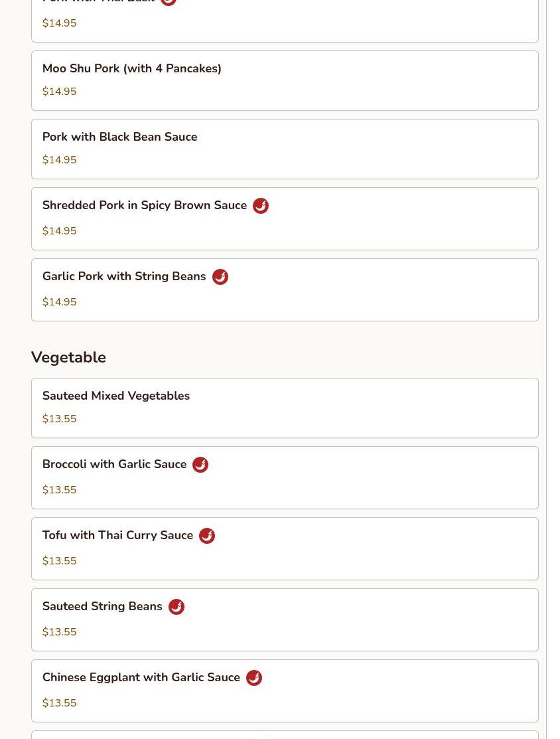This screenshot has height=739, width=560.
Task: Click $14.95 price under Black Bean Sauce pork
Action: tap(59, 160)
